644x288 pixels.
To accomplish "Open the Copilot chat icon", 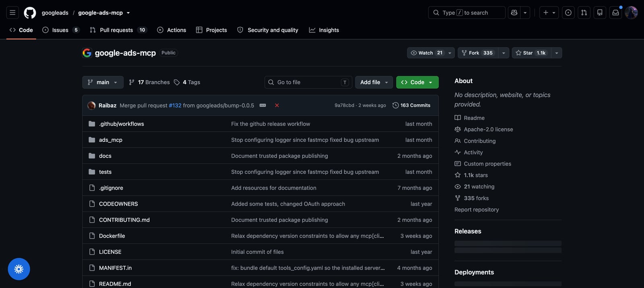I will click(514, 12).
